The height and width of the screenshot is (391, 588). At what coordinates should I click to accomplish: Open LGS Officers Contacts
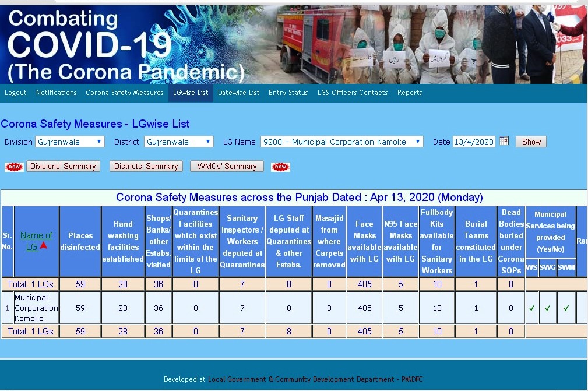coord(353,93)
